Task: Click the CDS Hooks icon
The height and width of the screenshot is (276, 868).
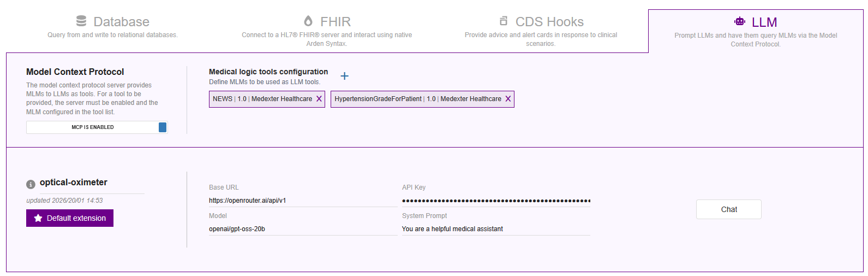Action: (x=503, y=21)
